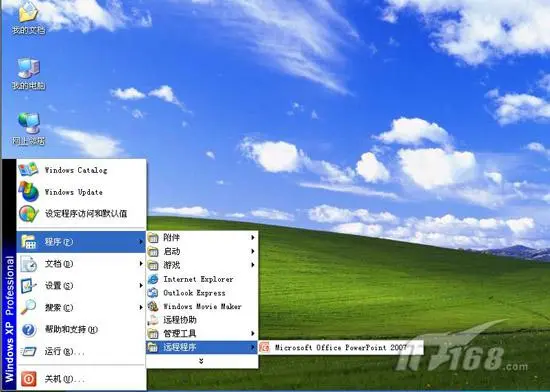Click the Outlook Express icon
The height and width of the screenshot is (392, 550).
tap(153, 293)
